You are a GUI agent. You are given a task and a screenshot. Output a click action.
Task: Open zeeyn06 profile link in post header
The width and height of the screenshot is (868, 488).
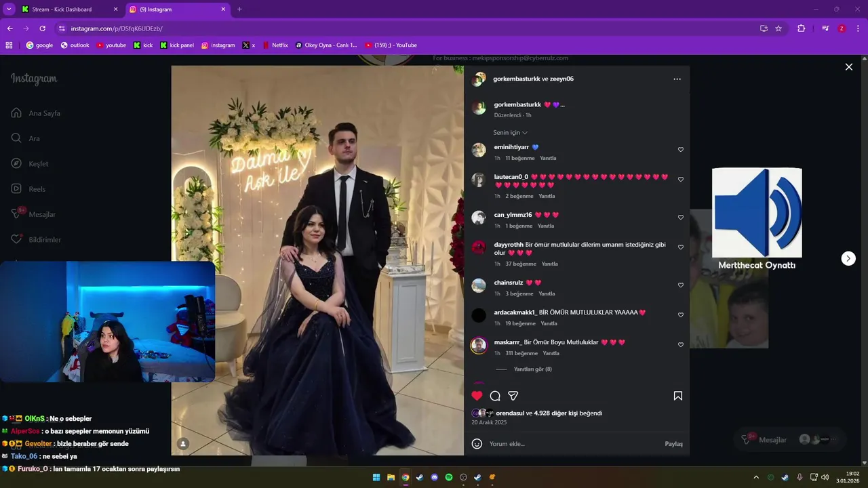[561, 79]
